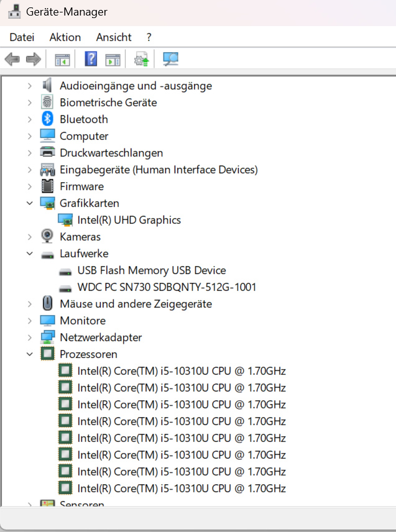
Task: Open Help via the blue question mark icon
Action: [91, 59]
